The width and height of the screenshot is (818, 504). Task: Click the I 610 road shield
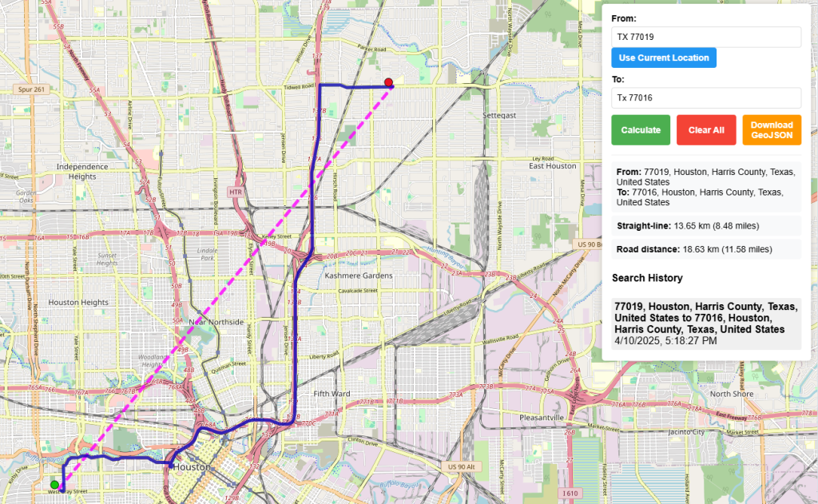tap(570, 493)
